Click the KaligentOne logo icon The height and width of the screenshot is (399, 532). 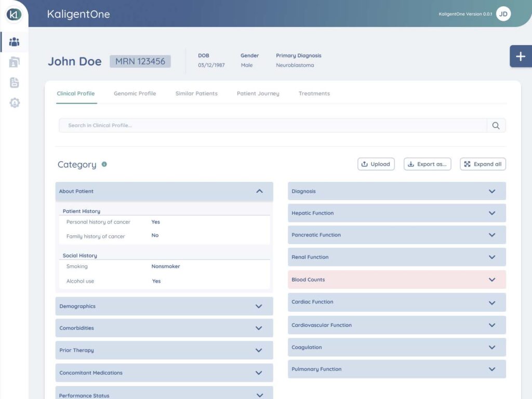(x=14, y=14)
